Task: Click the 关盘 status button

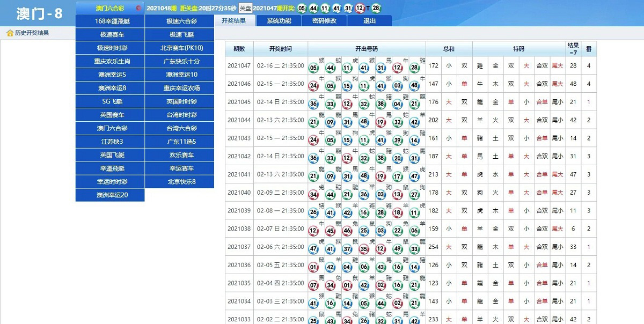Action: pos(245,8)
